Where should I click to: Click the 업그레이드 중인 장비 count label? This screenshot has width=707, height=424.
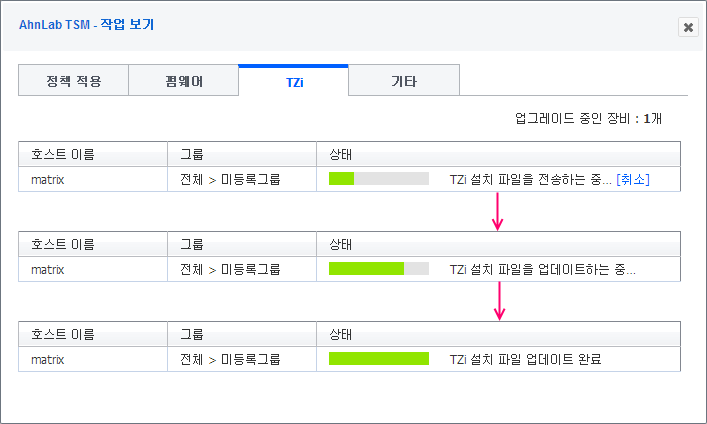pyautogui.click(x=588, y=118)
